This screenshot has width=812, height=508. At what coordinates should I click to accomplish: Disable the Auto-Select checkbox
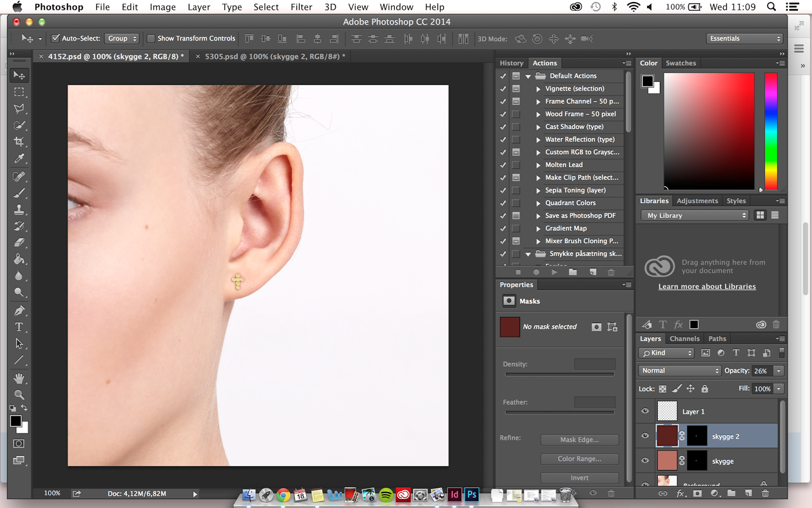56,39
